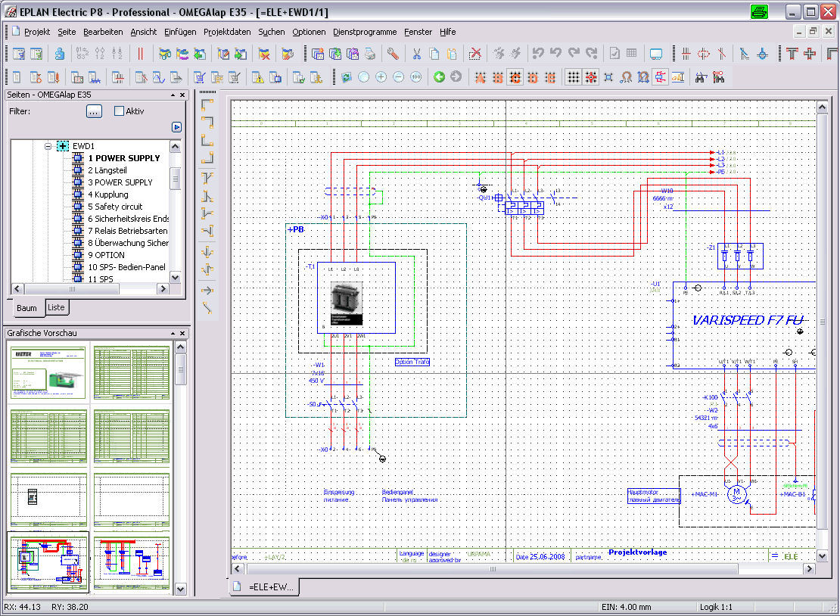Click the omega symbol snap icon
The height and width of the screenshot is (616, 840).
click(626, 78)
